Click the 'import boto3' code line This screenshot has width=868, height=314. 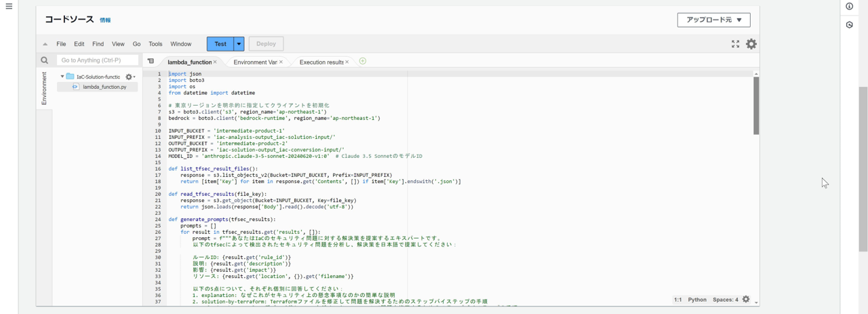pyautogui.click(x=186, y=80)
